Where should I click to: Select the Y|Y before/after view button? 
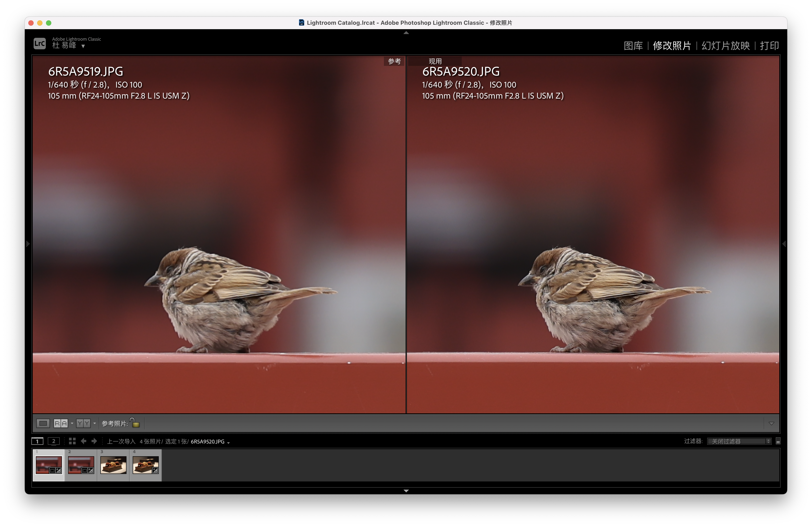(83, 423)
